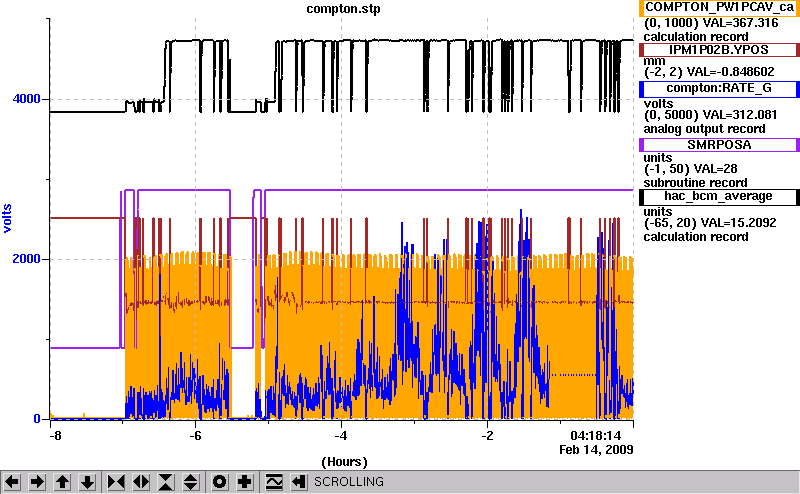800x494 pixels.
Task: Click the 'subroutine record' description
Action: click(695, 183)
